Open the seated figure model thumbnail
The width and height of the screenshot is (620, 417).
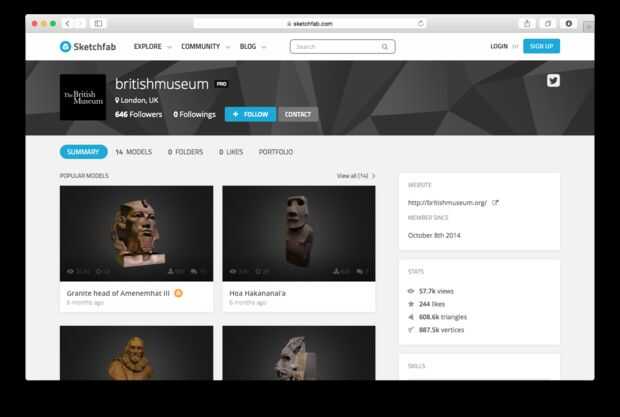coord(136,353)
